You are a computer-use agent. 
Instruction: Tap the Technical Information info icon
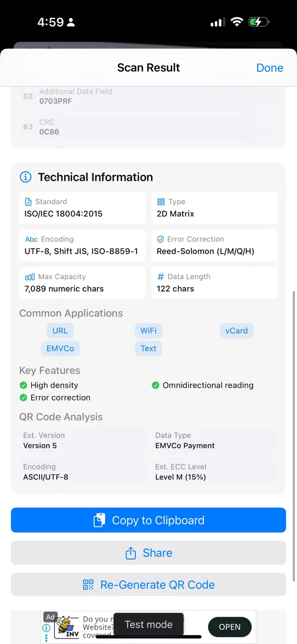(25, 177)
